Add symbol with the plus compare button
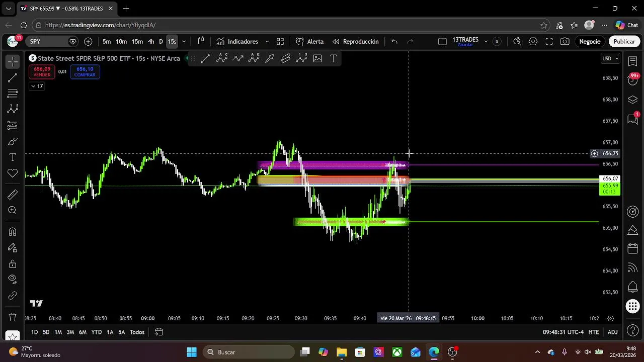 point(89,42)
